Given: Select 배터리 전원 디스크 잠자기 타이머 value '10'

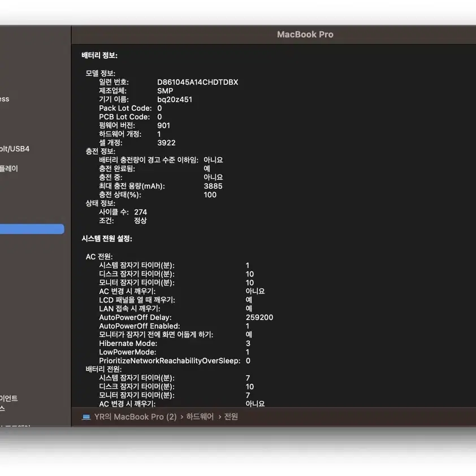Looking at the screenshot, I should (249, 387).
